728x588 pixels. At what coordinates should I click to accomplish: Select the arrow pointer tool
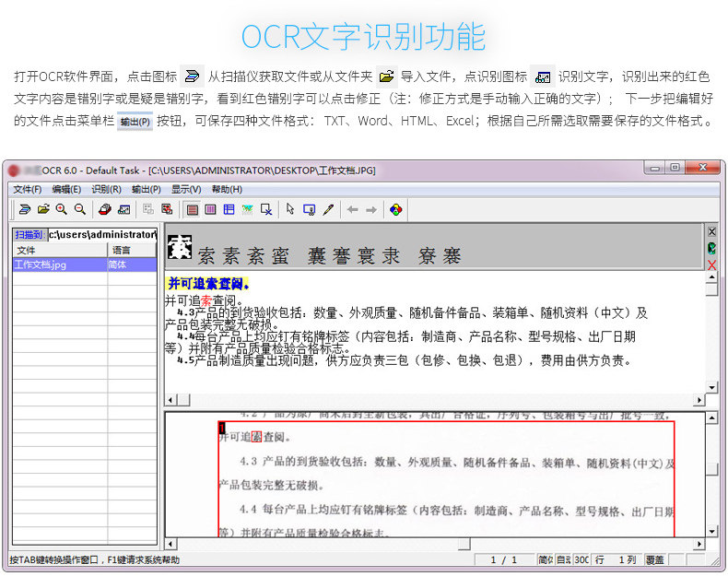[x=290, y=209]
